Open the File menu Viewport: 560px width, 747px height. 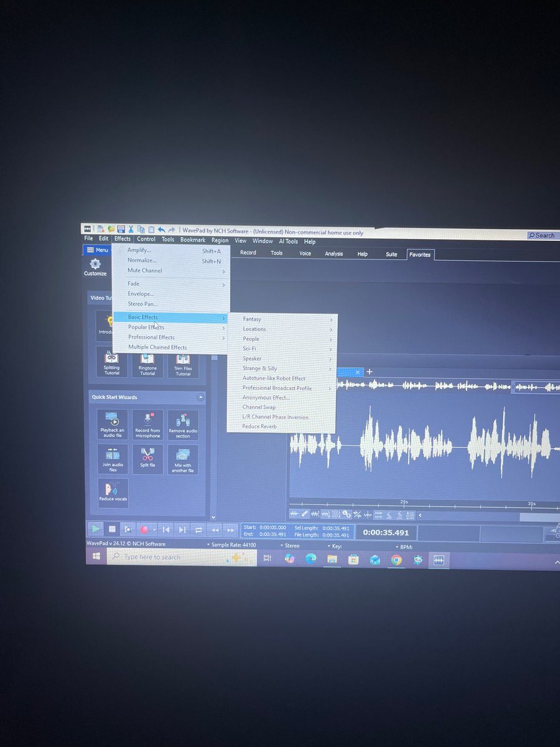click(88, 238)
